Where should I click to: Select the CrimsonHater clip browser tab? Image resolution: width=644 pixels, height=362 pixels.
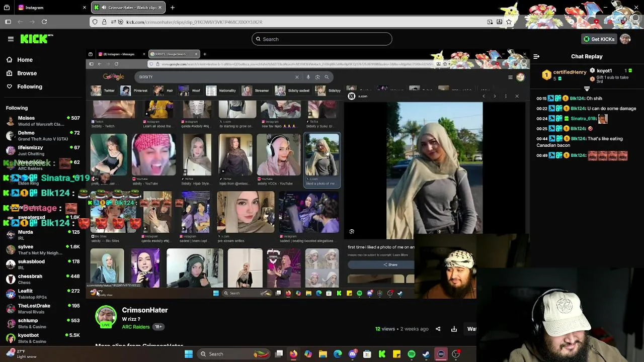coord(128,8)
